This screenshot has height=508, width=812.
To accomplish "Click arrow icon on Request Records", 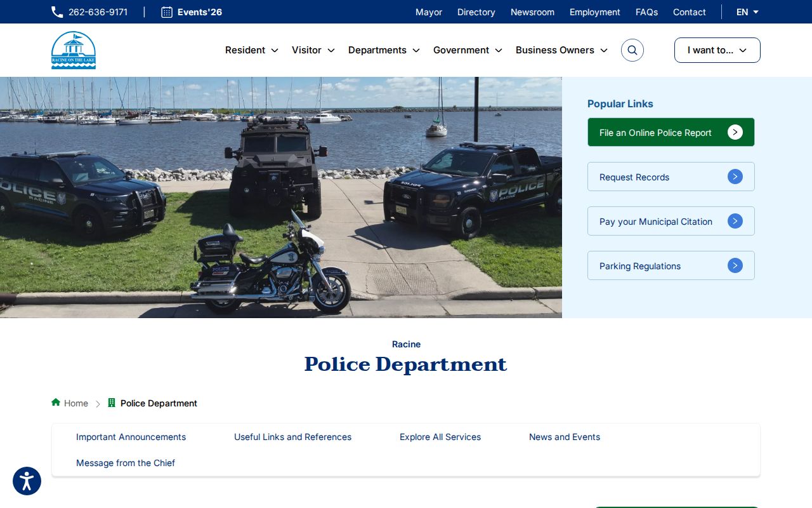I will [x=735, y=177].
